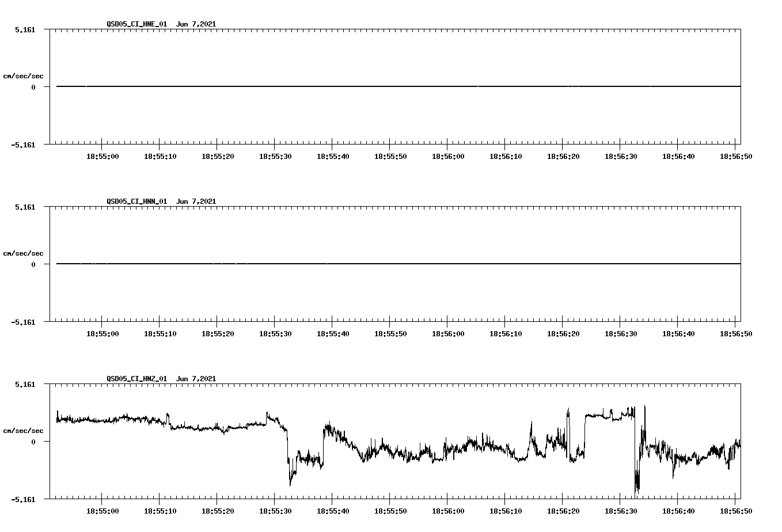Screen dimensions: 782x532
Task: Click the 18:56:50 time tick on middle plot
Action: tap(735, 332)
